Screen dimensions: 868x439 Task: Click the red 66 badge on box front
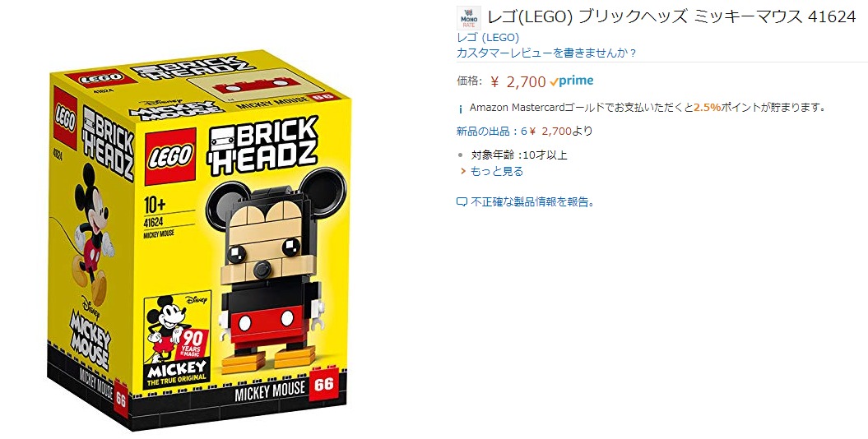pyautogui.click(x=324, y=384)
